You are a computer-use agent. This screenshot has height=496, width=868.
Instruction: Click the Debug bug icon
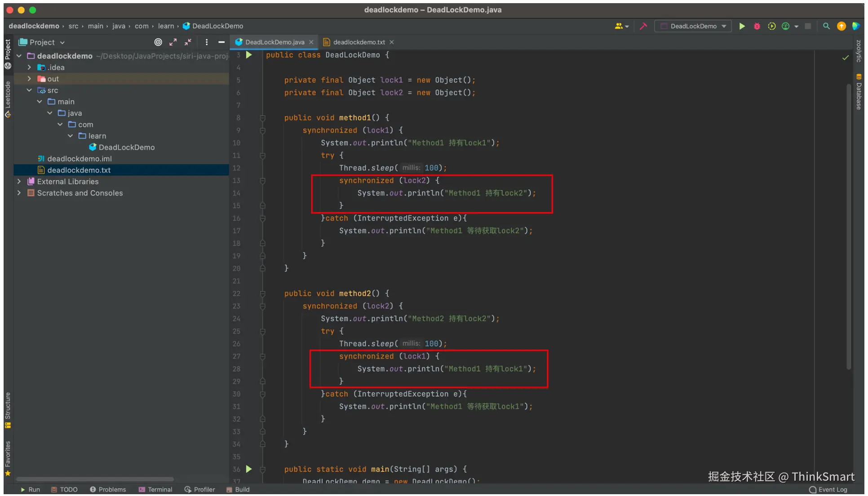click(x=757, y=26)
